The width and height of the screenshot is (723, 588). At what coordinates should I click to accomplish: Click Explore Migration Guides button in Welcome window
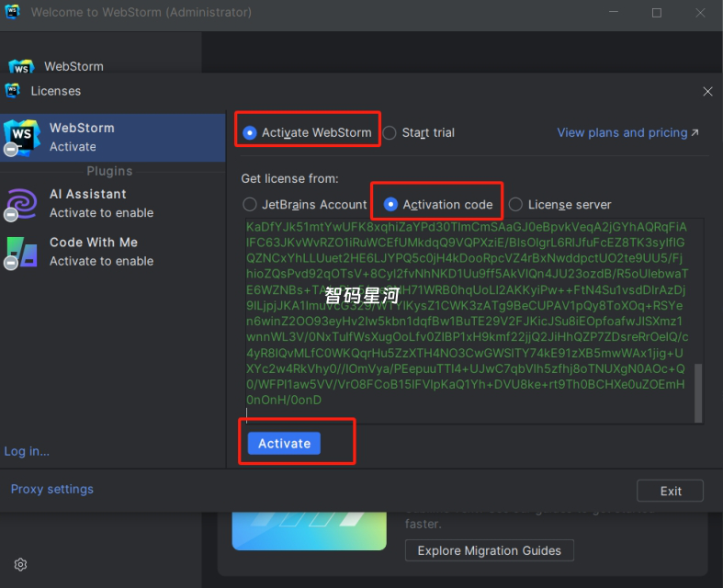(490, 550)
